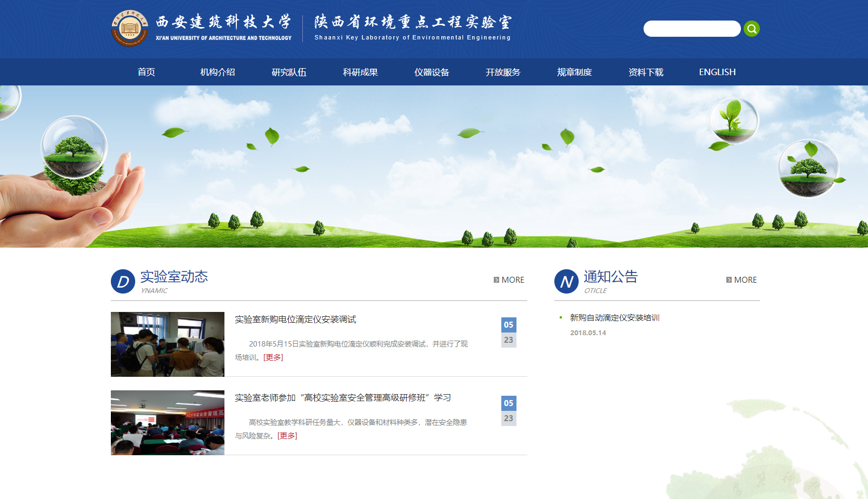This screenshot has width=868, height=499.
Task: Click the 实验室动态 section heading
Action: pyautogui.click(x=174, y=277)
